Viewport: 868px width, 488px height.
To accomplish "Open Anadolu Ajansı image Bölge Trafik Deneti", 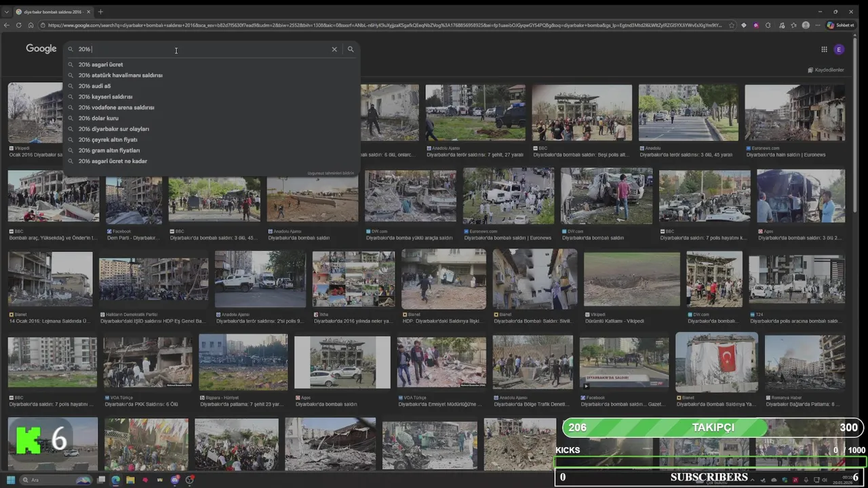I will point(533,363).
